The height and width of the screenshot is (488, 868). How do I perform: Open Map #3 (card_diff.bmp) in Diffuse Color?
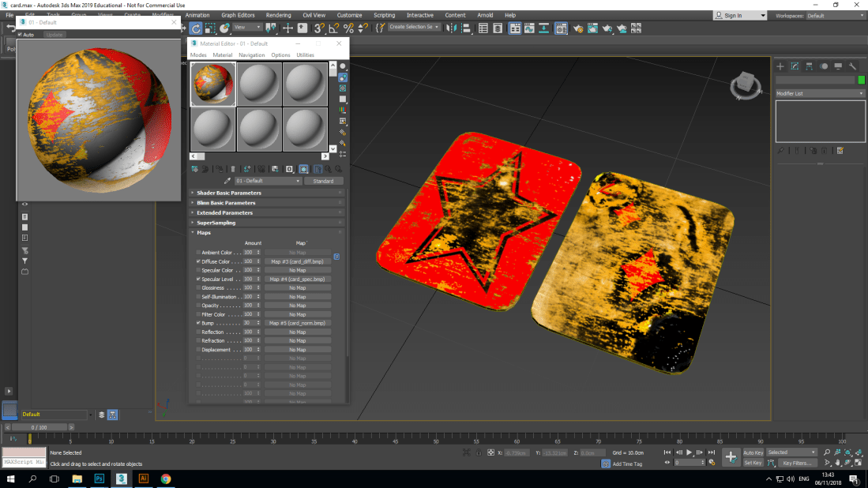coord(298,261)
